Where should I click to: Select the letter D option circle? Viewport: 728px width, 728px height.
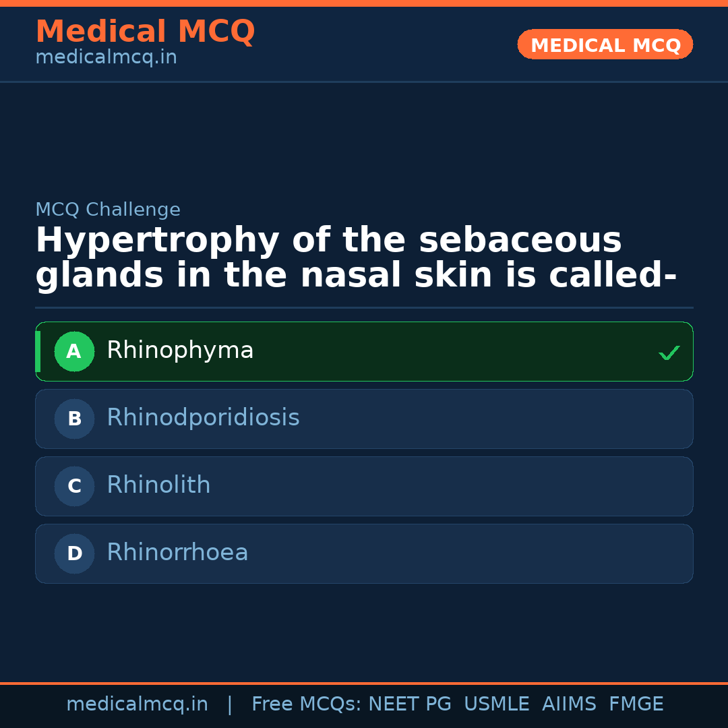pyautogui.click(x=74, y=553)
